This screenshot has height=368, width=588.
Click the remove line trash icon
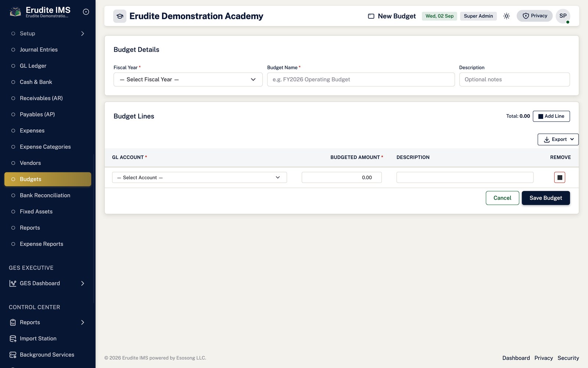click(x=560, y=177)
